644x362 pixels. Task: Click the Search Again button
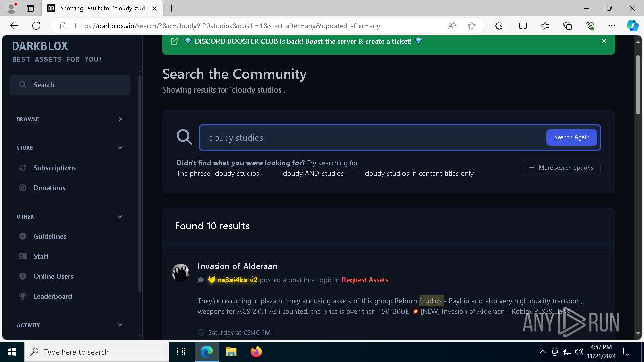tap(572, 137)
